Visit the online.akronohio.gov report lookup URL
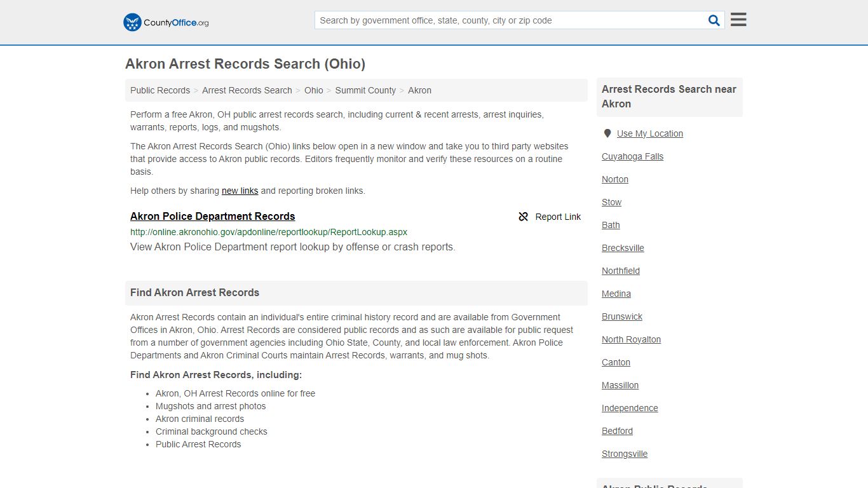 click(x=269, y=232)
